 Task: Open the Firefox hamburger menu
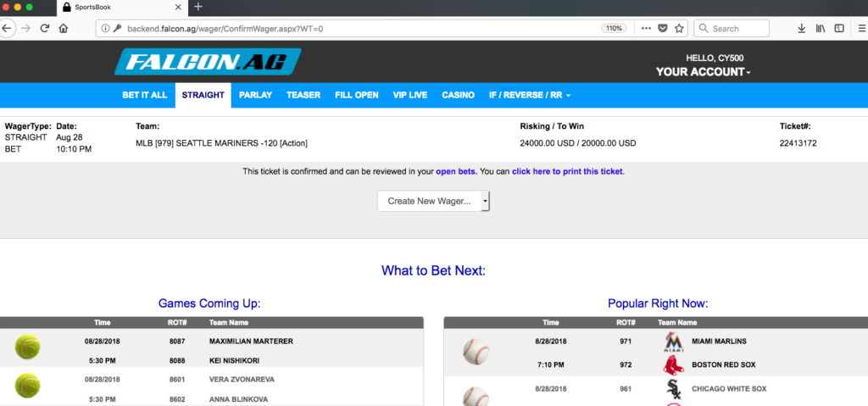[x=862, y=28]
